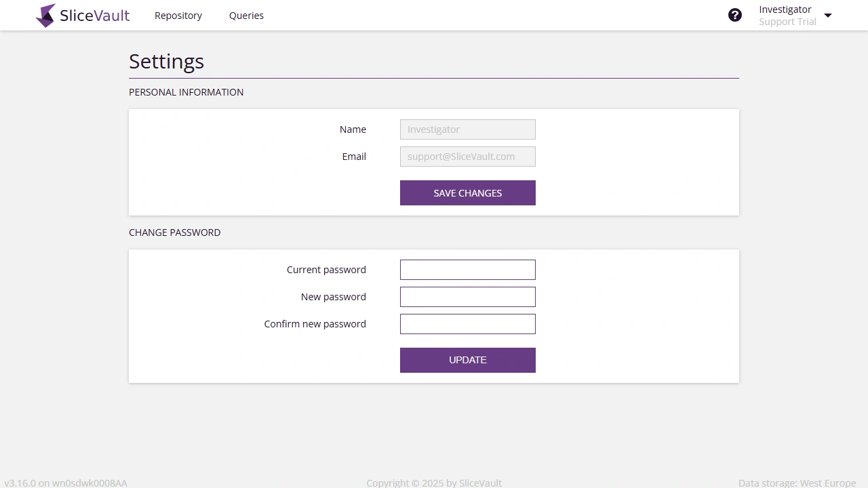Screen dimensions: 868x488
Task: Open the help question mark icon
Action: [735, 14]
